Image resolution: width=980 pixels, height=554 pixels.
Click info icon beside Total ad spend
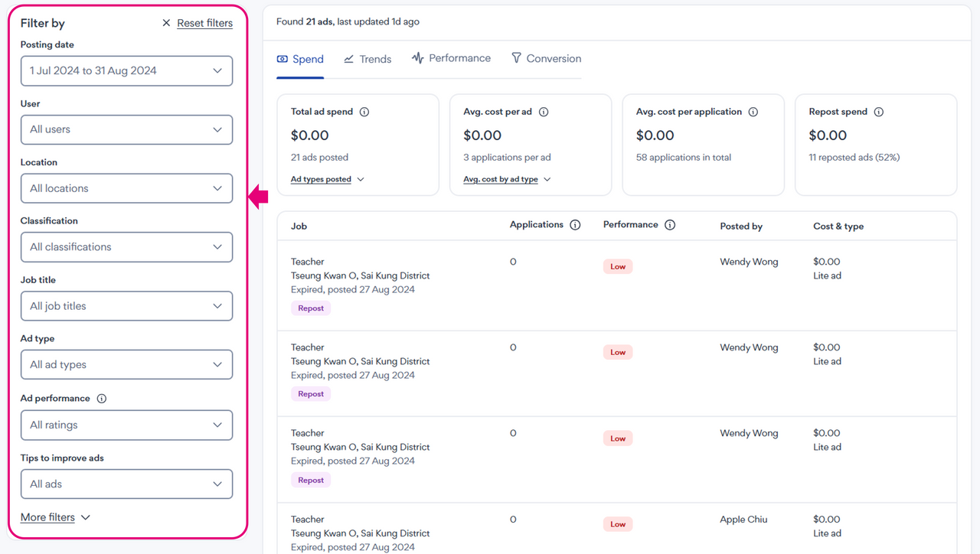(x=364, y=112)
